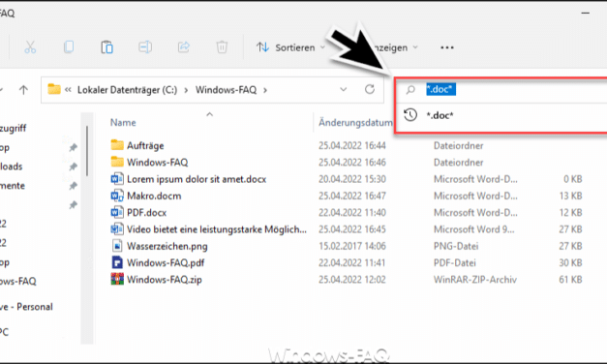Select the Windows-FAQ.zip file
Screen dimensions: 607x364
pyautogui.click(x=165, y=280)
